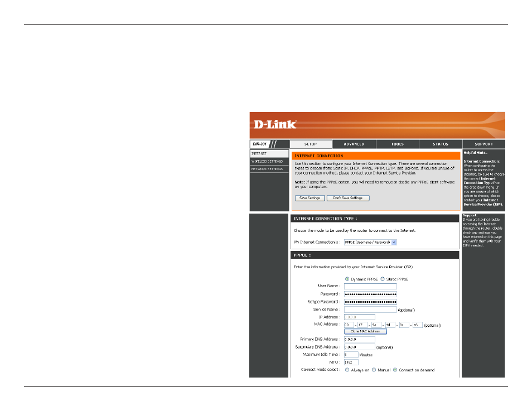532x411 pixels.
Task: Click the Helpful Hints heading
Action: coord(475,153)
